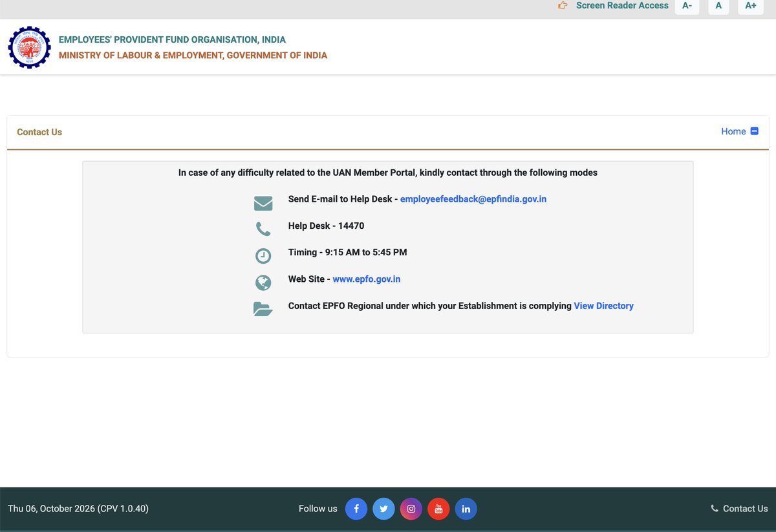776x532 pixels.
Task: Collapse the Contact Us panel minus icon
Action: 754,131
